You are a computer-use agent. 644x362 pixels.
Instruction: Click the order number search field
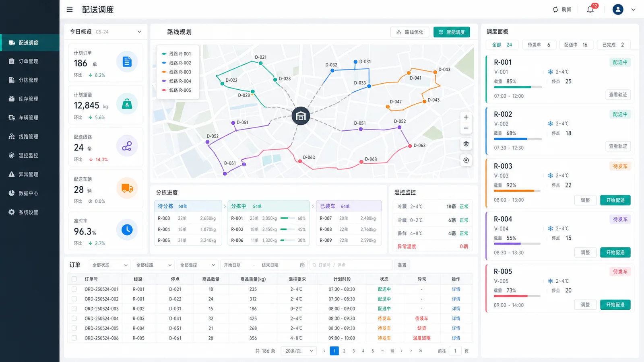click(x=351, y=265)
